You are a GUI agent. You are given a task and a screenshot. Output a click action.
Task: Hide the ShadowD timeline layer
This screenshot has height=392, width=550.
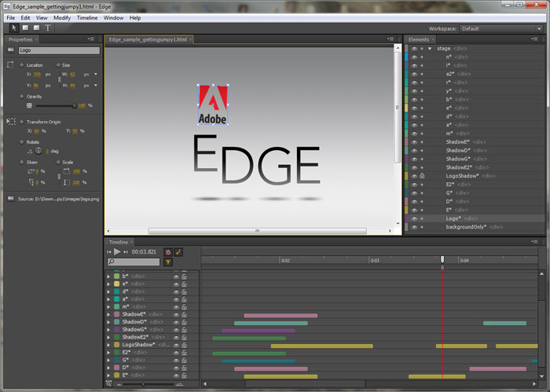click(176, 322)
